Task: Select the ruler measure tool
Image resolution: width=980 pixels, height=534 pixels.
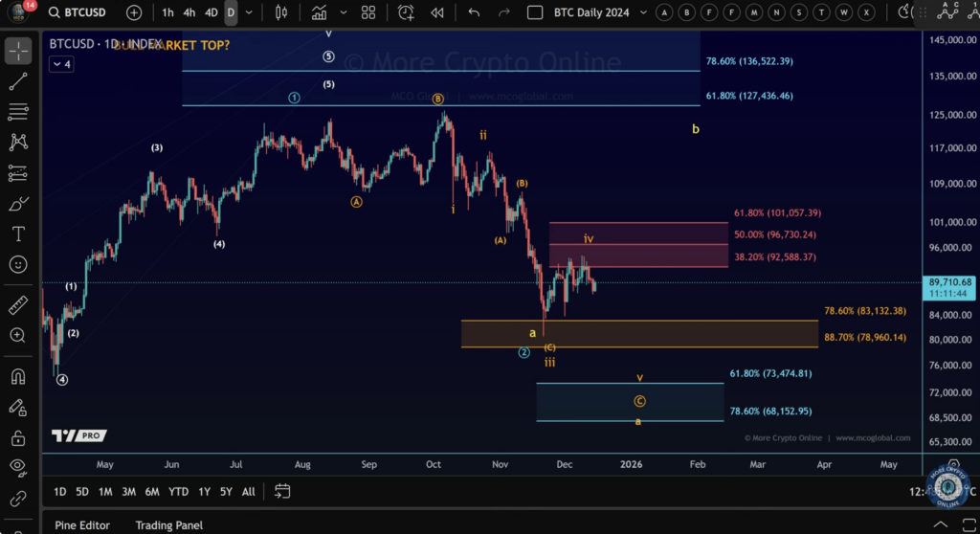Action: (18, 305)
